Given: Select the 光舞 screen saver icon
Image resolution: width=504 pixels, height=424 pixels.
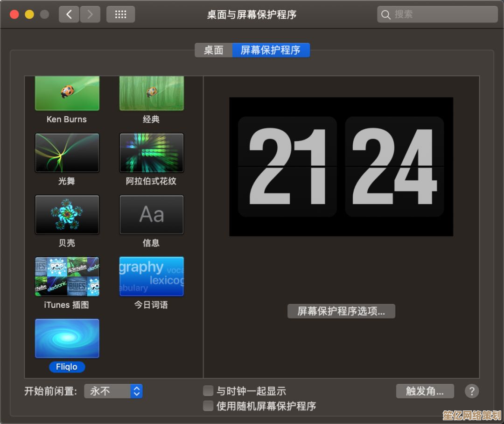Looking at the screenshot, I should (67, 153).
